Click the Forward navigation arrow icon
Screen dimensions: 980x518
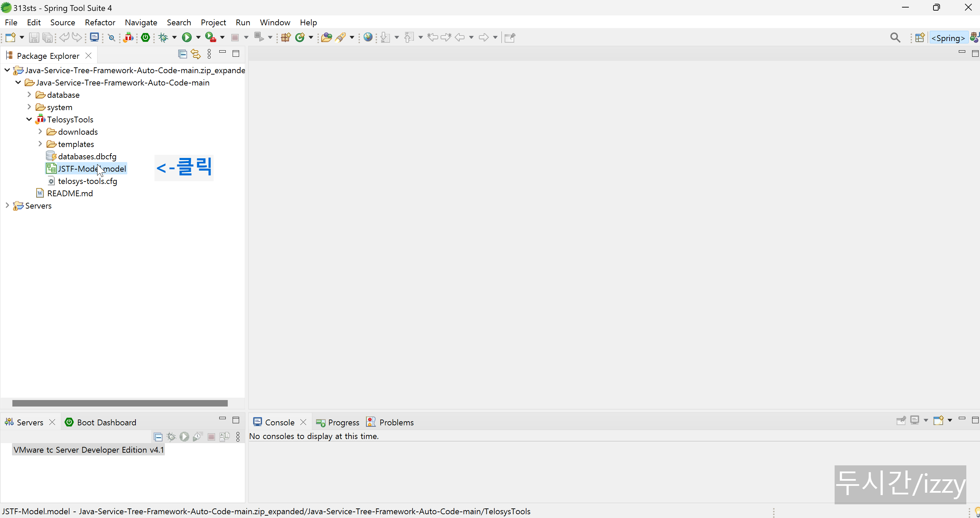(x=484, y=37)
